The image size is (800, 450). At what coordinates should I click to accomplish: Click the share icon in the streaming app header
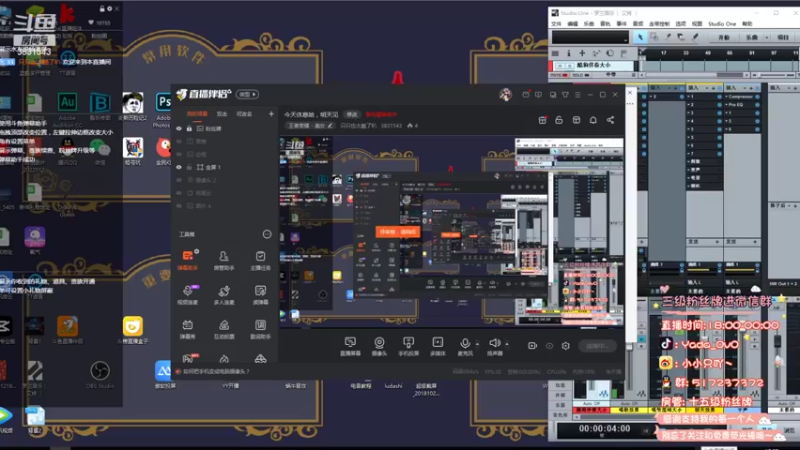coord(610,120)
